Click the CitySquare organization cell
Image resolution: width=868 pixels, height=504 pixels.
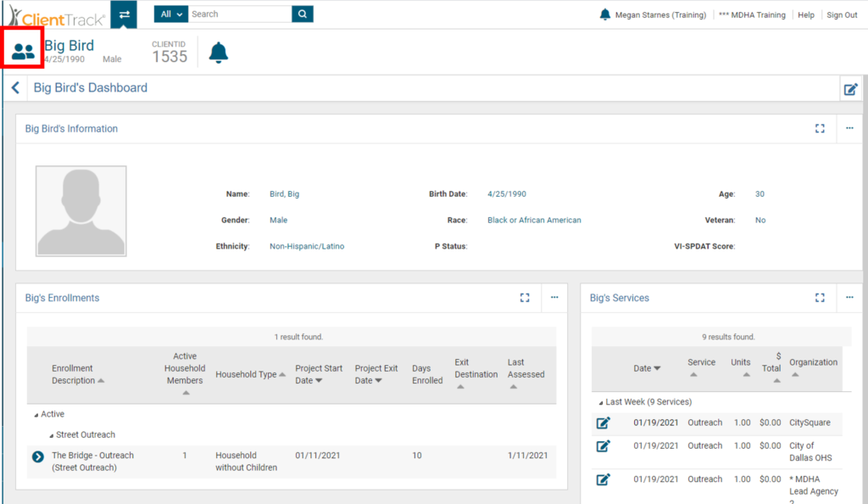(810, 423)
